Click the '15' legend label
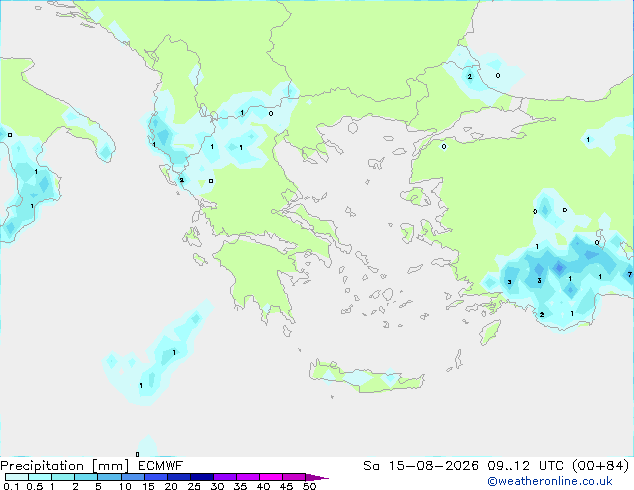 tap(148, 486)
